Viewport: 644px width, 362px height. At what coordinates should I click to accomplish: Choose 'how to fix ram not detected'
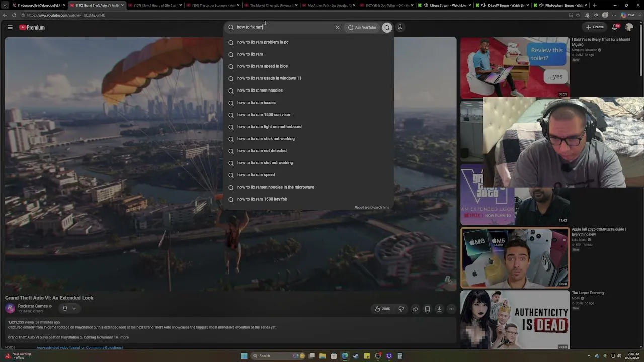308,151
